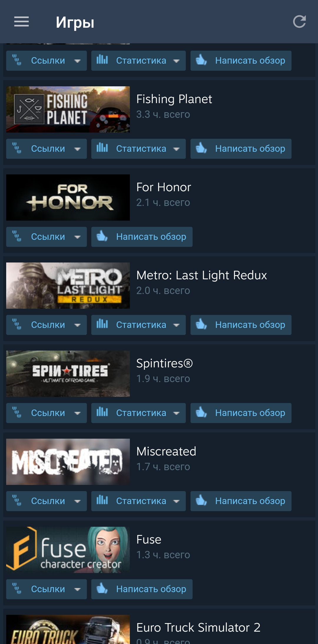Click thumbs-up icon under Fishing Planet
The height and width of the screenshot is (644, 318).
tap(201, 148)
